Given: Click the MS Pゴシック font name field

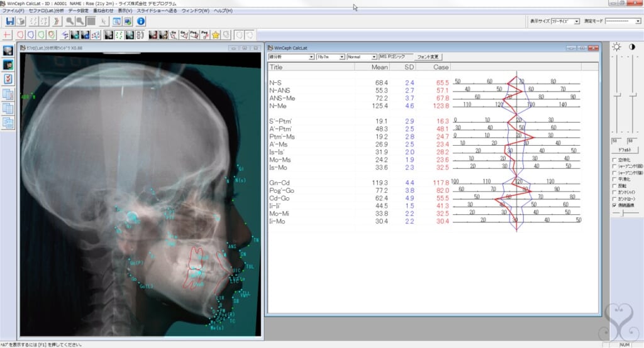Looking at the screenshot, I should [x=395, y=57].
